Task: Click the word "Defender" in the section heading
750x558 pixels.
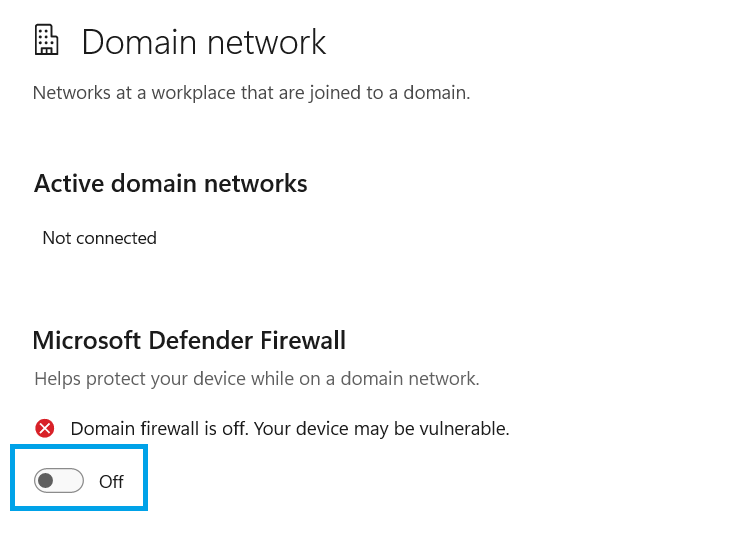Action: 197,340
